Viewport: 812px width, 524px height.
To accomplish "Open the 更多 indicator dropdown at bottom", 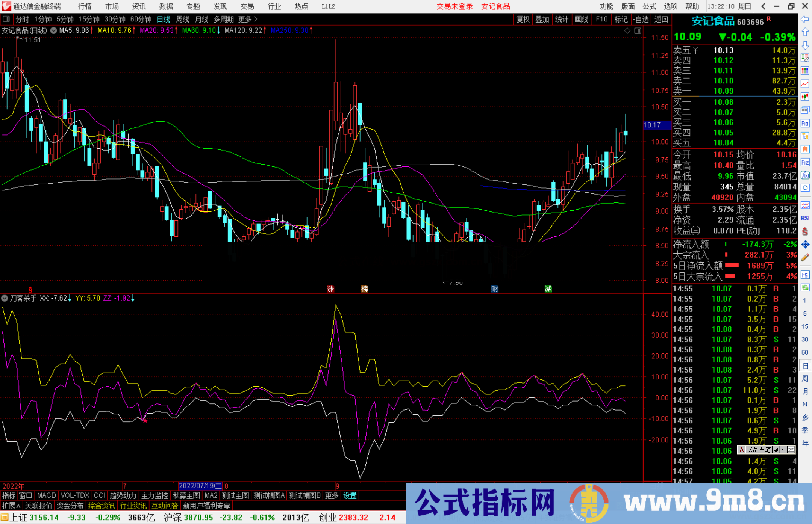I will [x=331, y=495].
